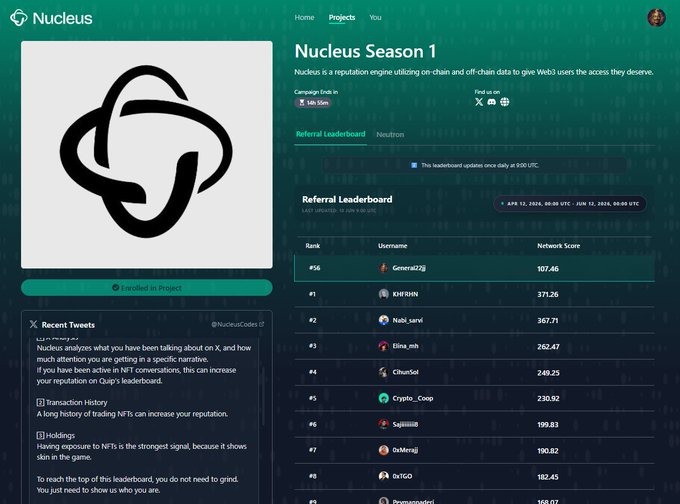Click the Nucleus logo icon

tap(19, 18)
